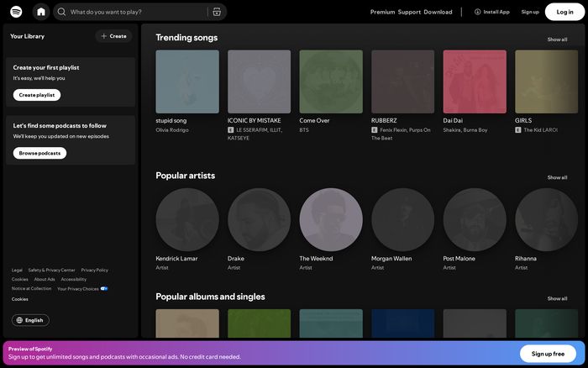Open Browse icon in search bar
Image resolution: width=588 pixels, height=368 pixels.
click(217, 12)
